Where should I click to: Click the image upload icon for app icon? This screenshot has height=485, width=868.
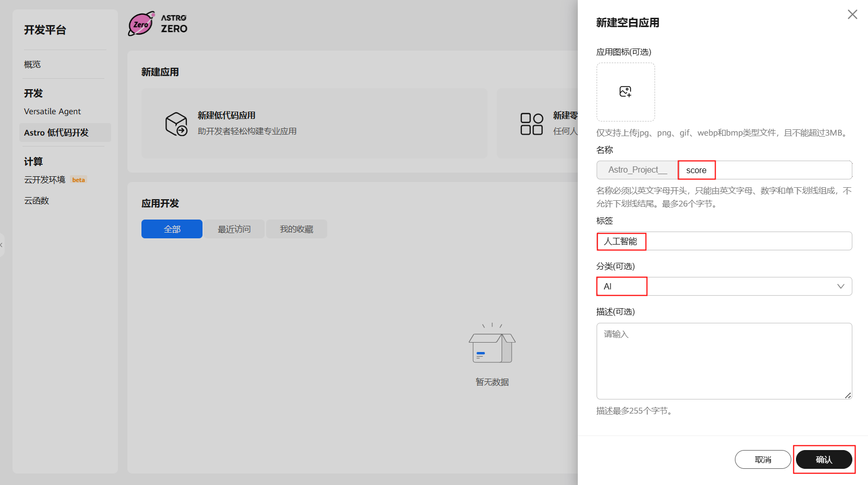coord(625,92)
